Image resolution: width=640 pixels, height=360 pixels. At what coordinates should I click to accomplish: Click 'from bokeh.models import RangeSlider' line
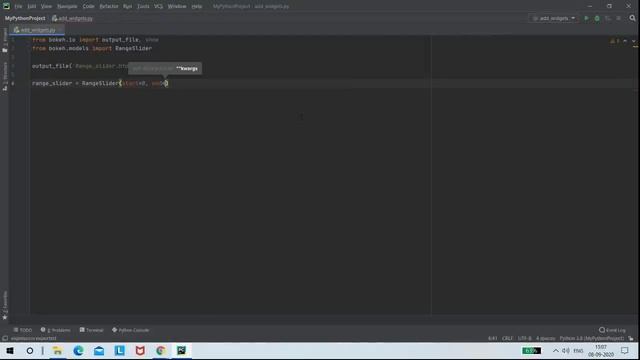92,48
